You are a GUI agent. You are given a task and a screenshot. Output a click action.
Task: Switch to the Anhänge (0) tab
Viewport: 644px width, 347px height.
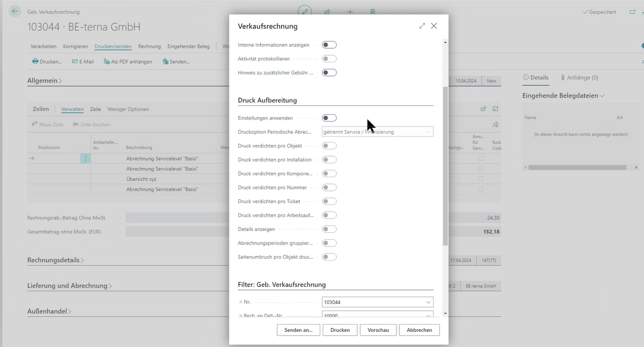[x=579, y=78]
